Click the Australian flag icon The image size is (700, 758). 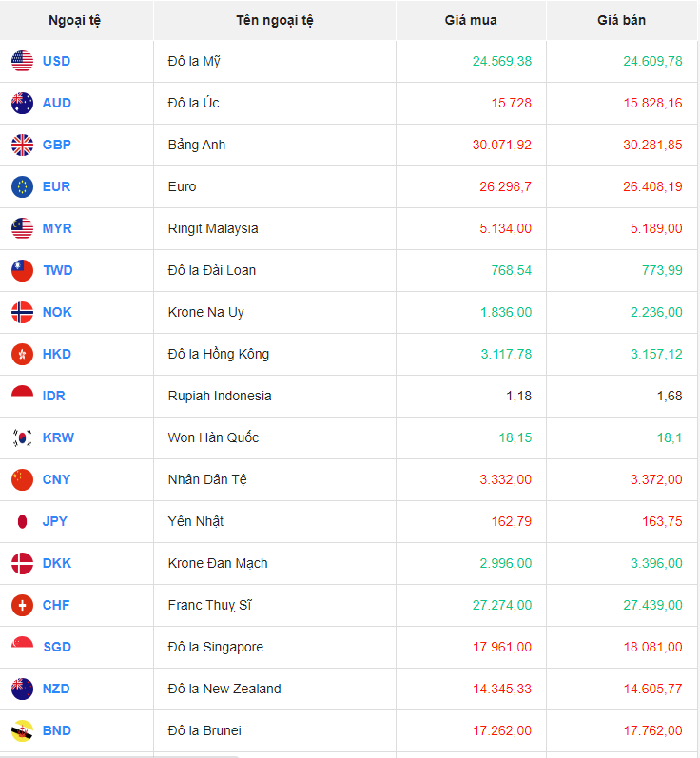[x=22, y=103]
